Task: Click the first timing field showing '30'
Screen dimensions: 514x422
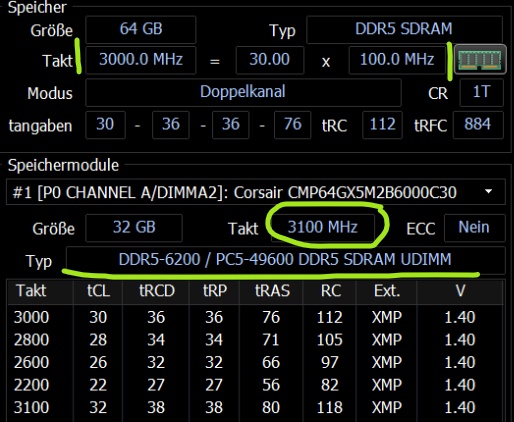Action: coord(105,125)
